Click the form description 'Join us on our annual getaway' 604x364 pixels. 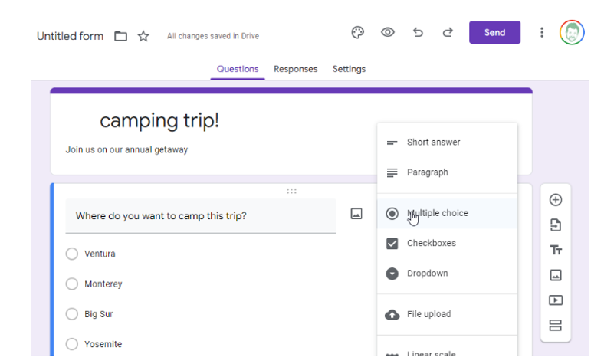point(126,149)
